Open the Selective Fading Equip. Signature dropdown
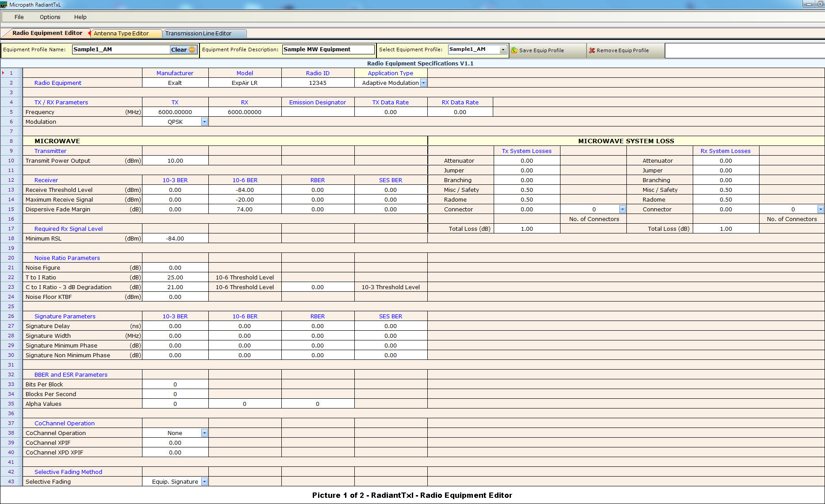Screen dimensions: 825x504 (x=204, y=482)
